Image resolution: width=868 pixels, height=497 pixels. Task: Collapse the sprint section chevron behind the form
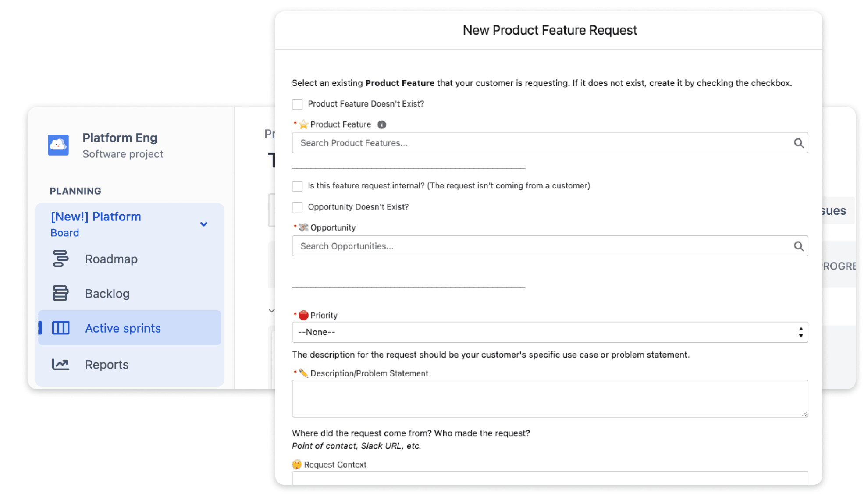tap(271, 311)
